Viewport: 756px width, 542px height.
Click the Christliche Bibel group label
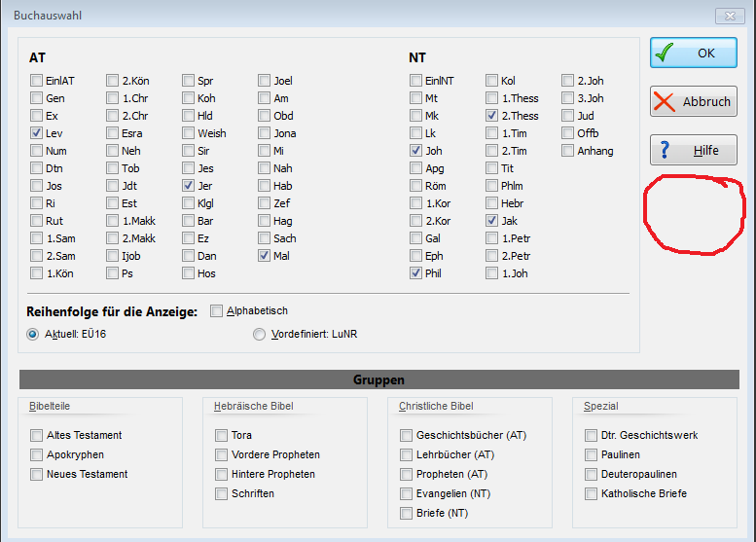[x=436, y=406]
